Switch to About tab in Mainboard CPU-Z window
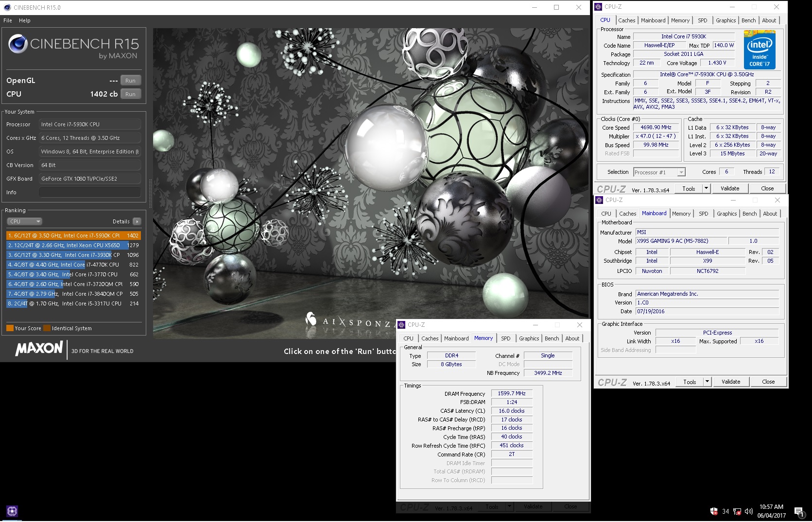 [770, 214]
